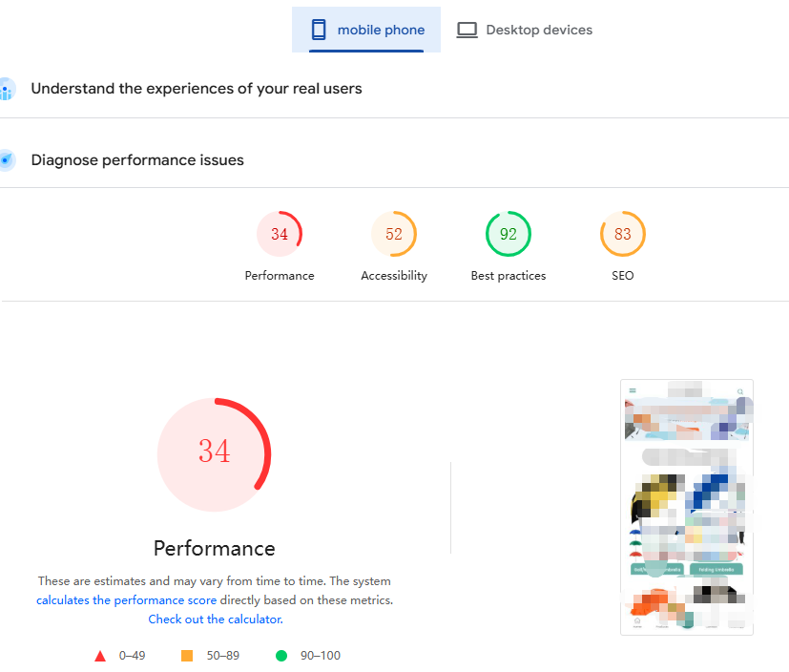Switch to the mobile phone tab
This screenshot has height=672, width=789.
[x=366, y=30]
